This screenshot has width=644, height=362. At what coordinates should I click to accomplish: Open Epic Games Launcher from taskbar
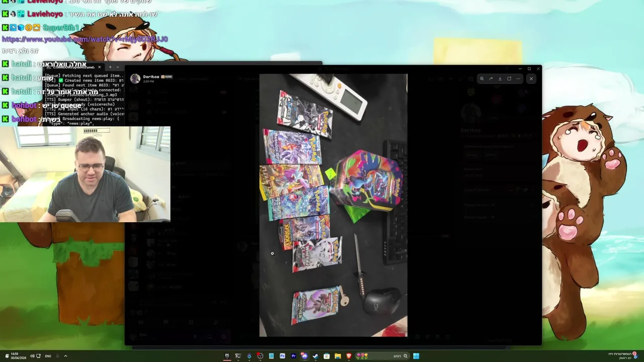(x=227, y=356)
